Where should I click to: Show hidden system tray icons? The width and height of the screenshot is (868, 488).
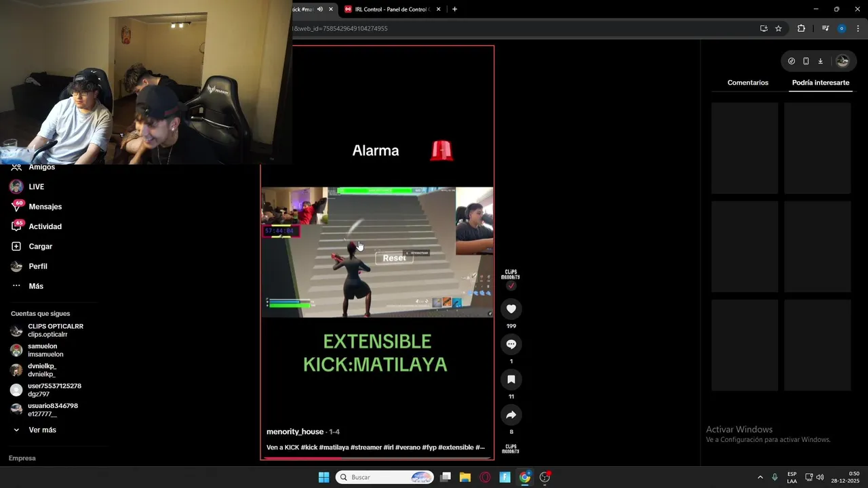coord(759,477)
